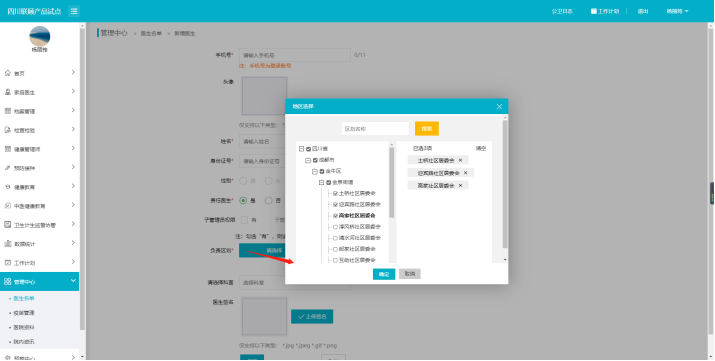Tick the 有 checkbox for 子管理员权限
The width and height of the screenshot is (715, 361).
click(244, 220)
